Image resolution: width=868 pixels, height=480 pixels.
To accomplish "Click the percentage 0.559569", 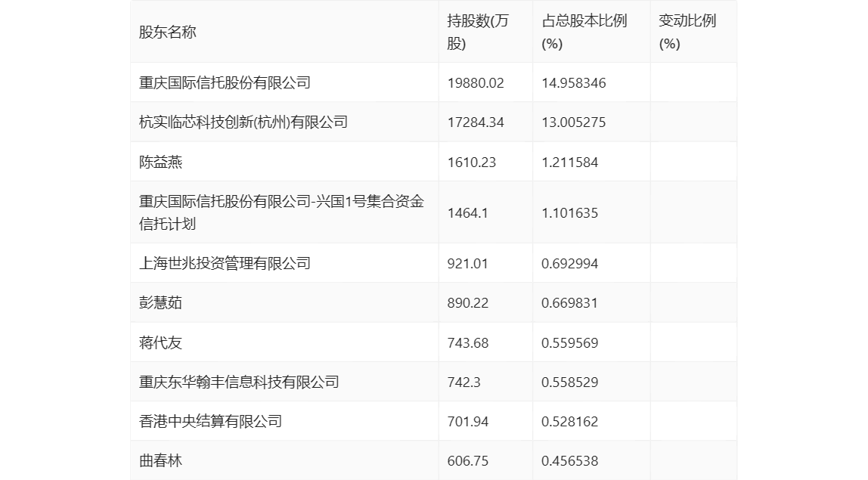I will point(569,342).
